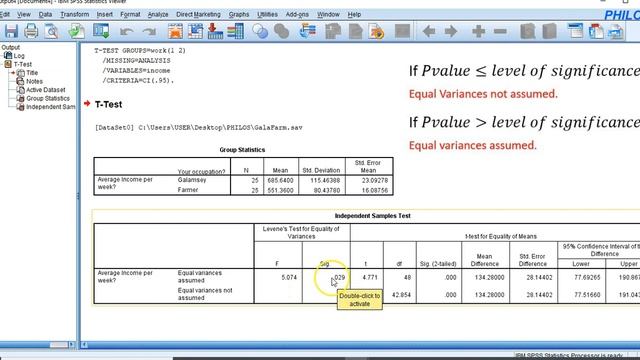Screen dimensions: 640x360
Task: Click the Undo arrow in toolbar
Action: point(127,31)
